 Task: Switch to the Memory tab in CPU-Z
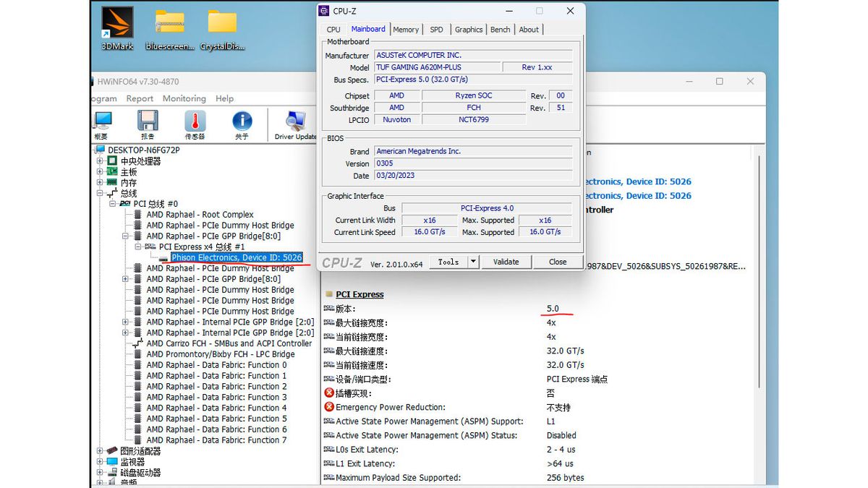[x=406, y=30]
